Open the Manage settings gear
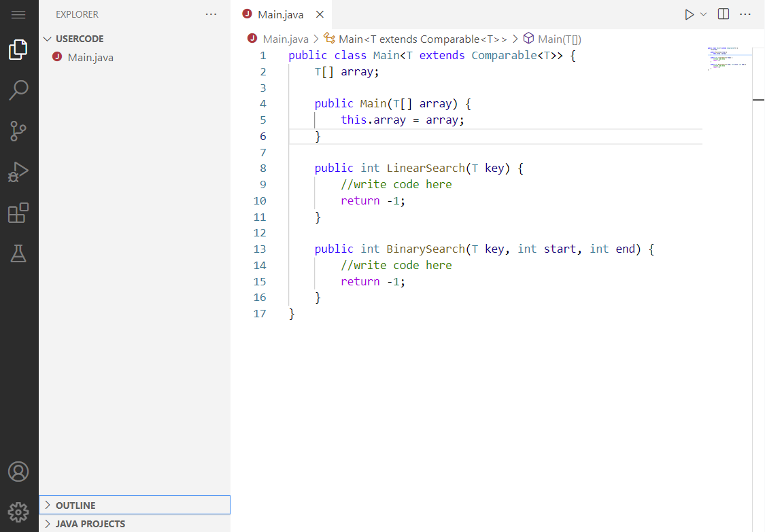This screenshot has width=765, height=532. coord(18,512)
